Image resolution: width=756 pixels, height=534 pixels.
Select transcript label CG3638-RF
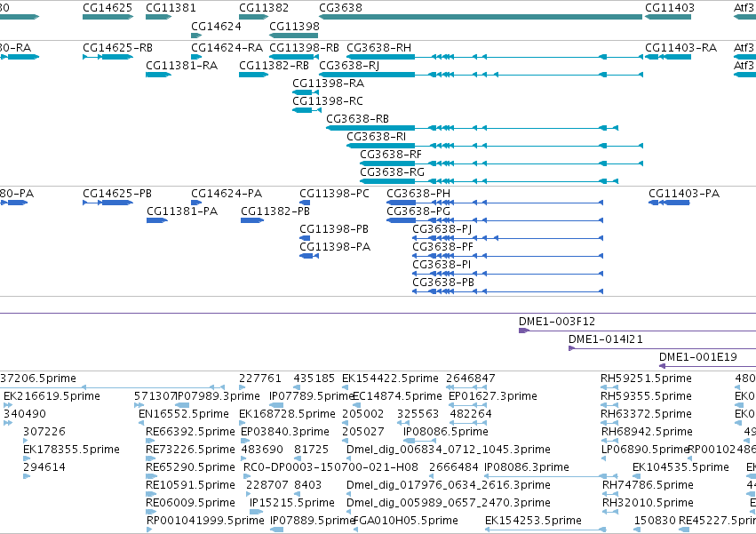point(391,155)
